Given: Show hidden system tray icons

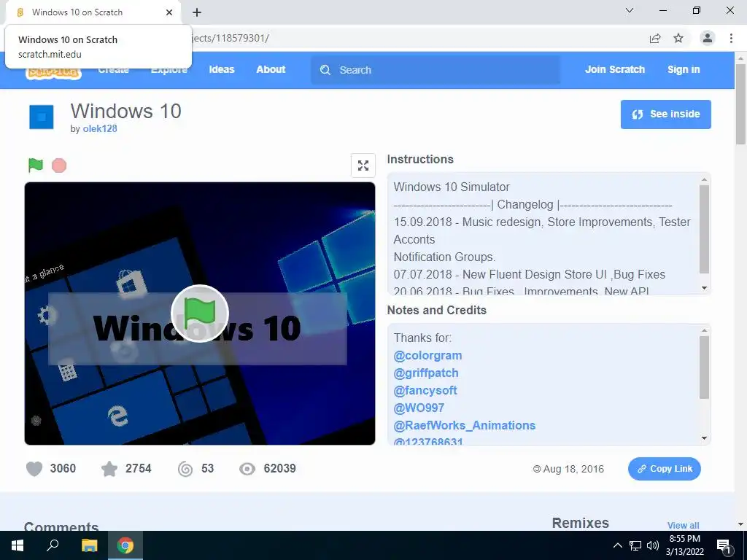Looking at the screenshot, I should click(617, 545).
